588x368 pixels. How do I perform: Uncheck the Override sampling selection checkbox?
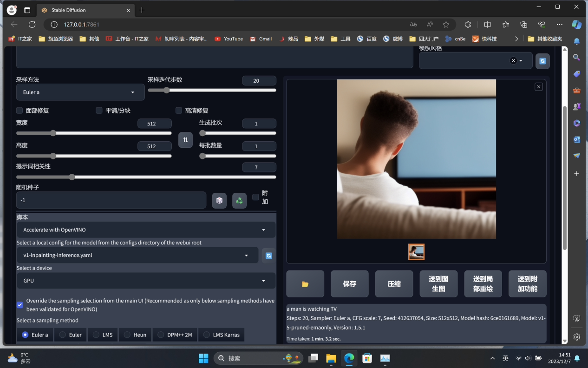pos(20,305)
